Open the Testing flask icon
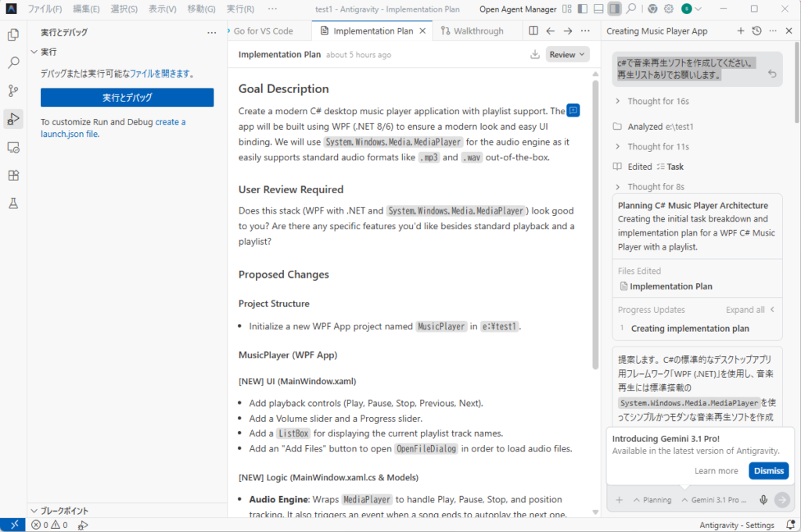The image size is (801, 532). (13, 203)
